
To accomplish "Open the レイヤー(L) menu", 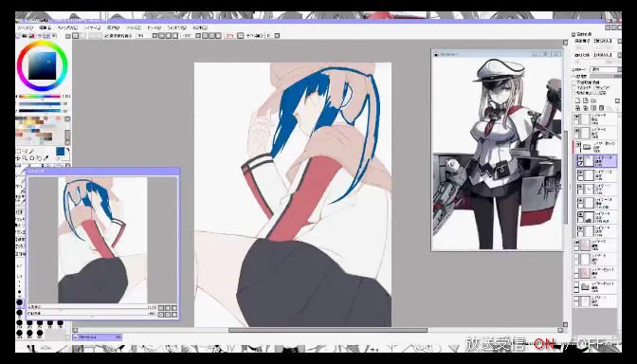I will [x=92, y=28].
